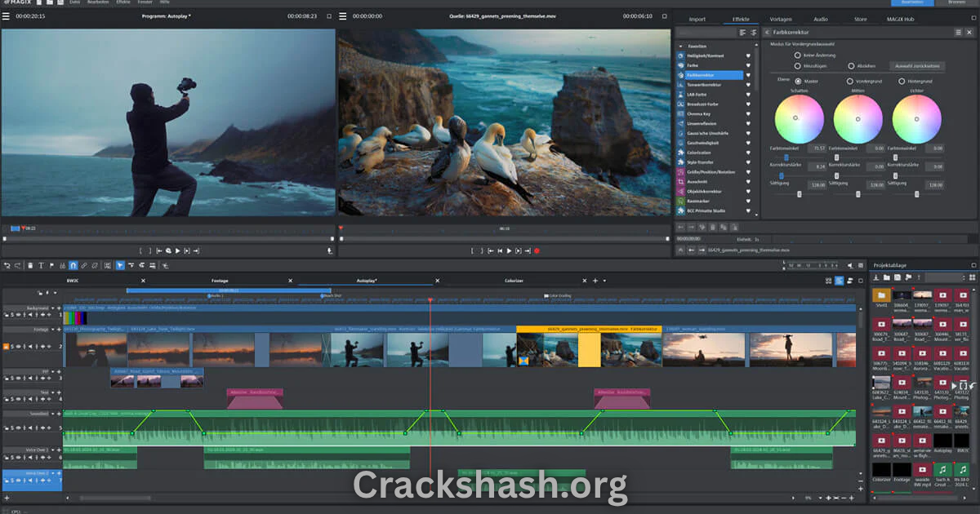Image resolution: width=980 pixels, height=514 pixels.
Task: Select the Title T tool in timeline toolbar
Action: pyautogui.click(x=41, y=265)
